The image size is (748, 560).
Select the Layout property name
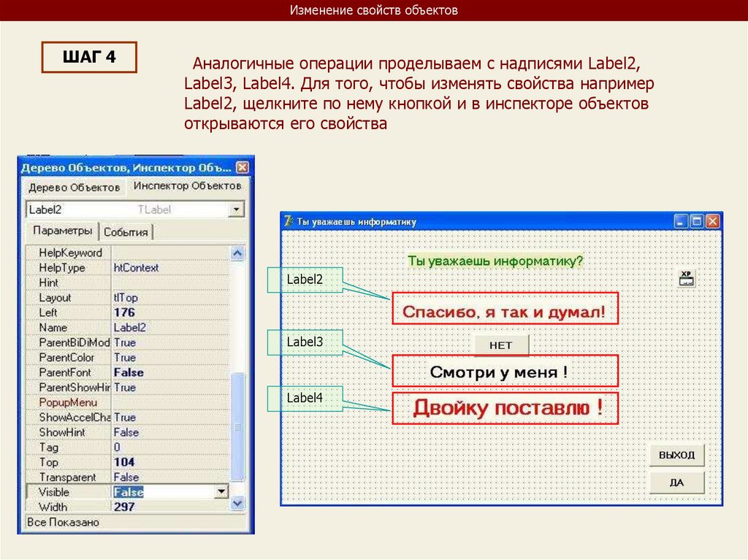55,298
